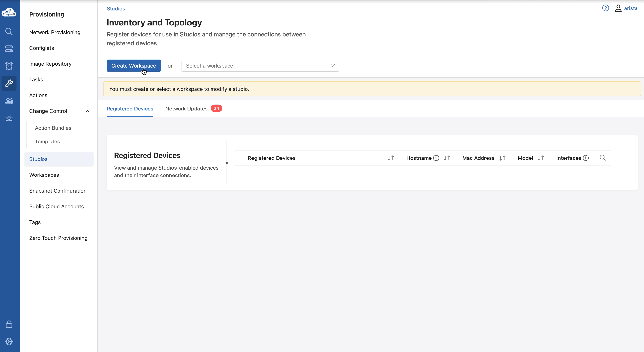Click the Hostname info icon
This screenshot has width=644, height=352.
(x=436, y=158)
